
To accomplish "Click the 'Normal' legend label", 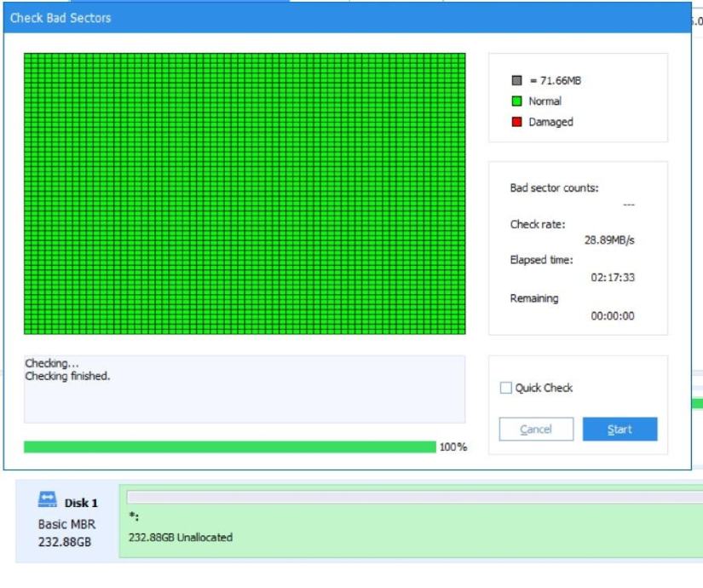I will 545,101.
